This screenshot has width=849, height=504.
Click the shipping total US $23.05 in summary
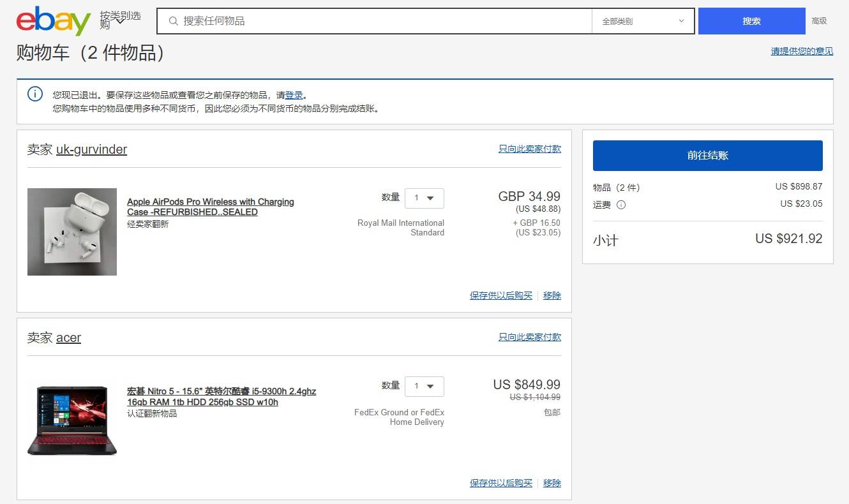click(x=801, y=204)
